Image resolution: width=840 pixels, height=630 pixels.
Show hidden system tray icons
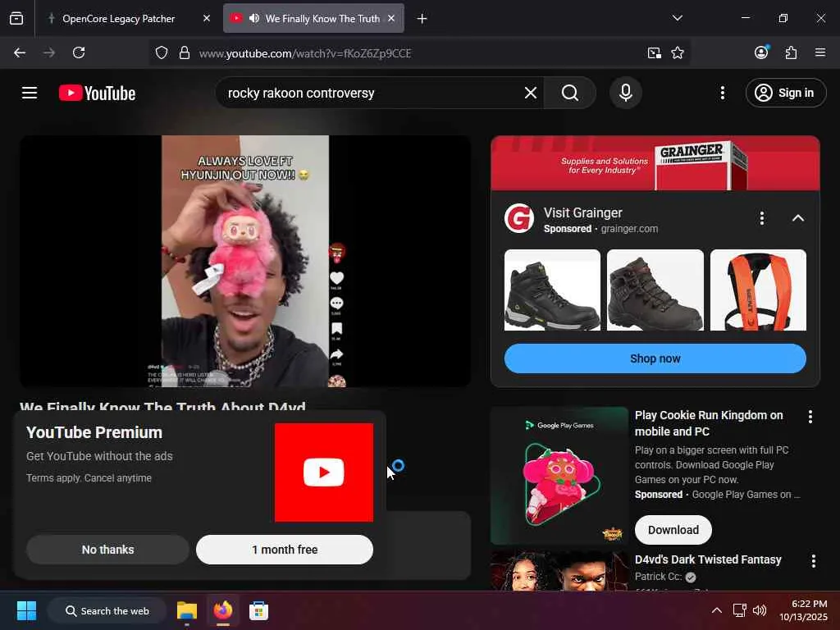[x=716, y=610]
